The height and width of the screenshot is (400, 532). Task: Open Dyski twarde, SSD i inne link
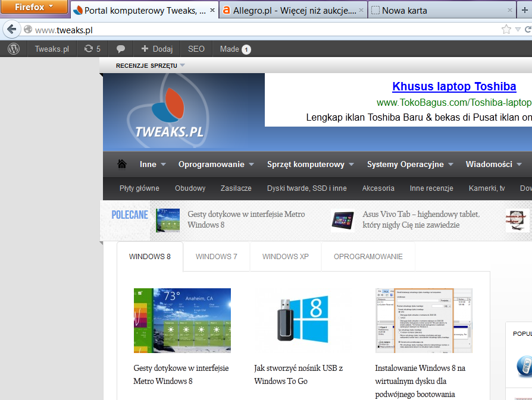click(x=306, y=188)
